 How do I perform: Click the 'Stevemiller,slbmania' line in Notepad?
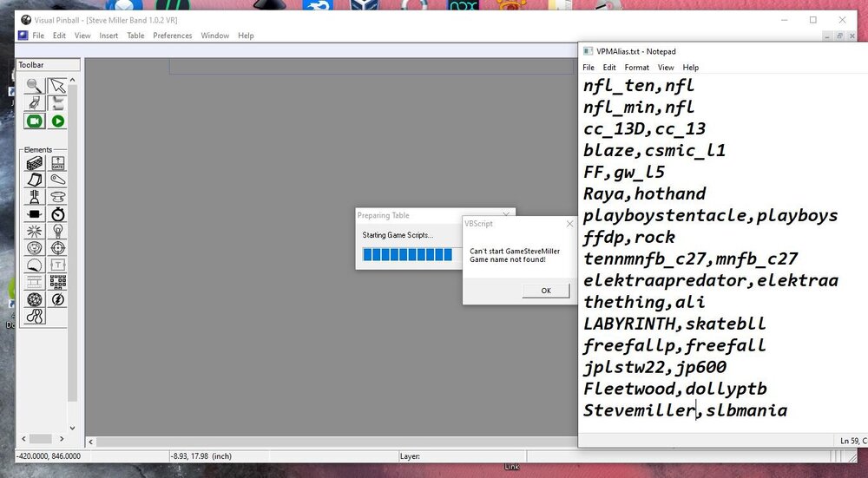click(x=685, y=410)
